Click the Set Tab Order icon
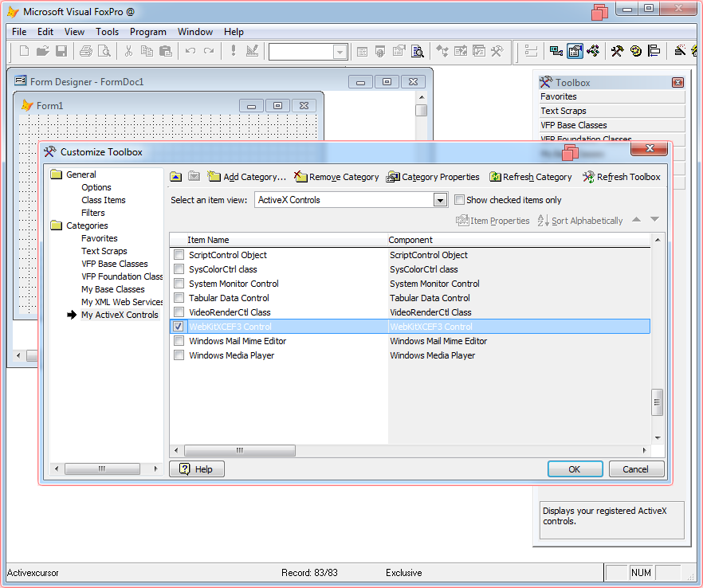 [x=531, y=51]
